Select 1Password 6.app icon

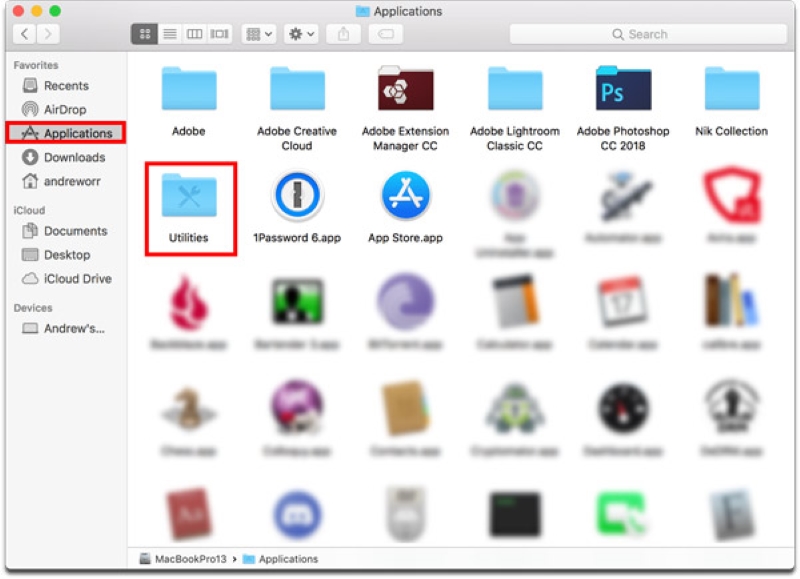pos(297,195)
